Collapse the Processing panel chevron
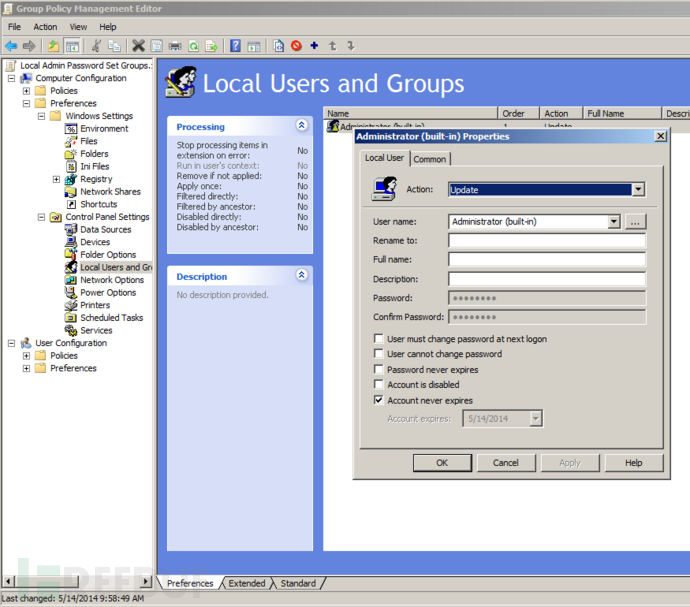The width and height of the screenshot is (690, 607). click(x=301, y=125)
